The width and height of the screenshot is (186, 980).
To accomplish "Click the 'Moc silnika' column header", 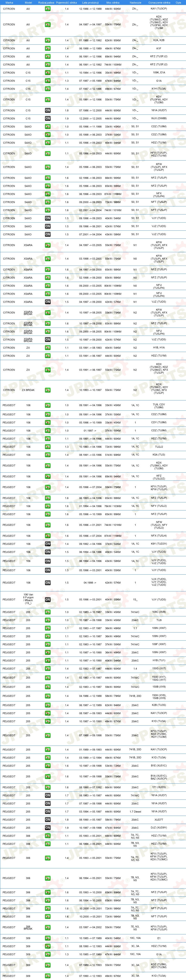I will (113, 2).
